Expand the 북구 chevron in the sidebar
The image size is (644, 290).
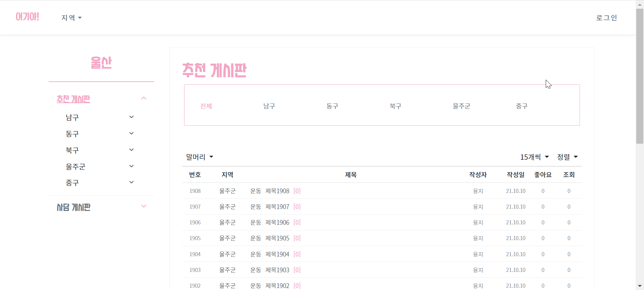click(x=131, y=150)
